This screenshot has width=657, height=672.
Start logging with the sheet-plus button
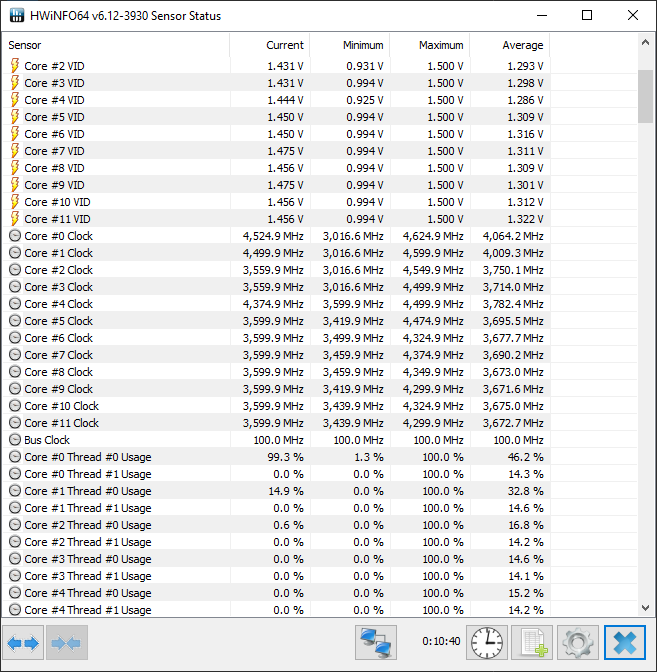point(532,642)
